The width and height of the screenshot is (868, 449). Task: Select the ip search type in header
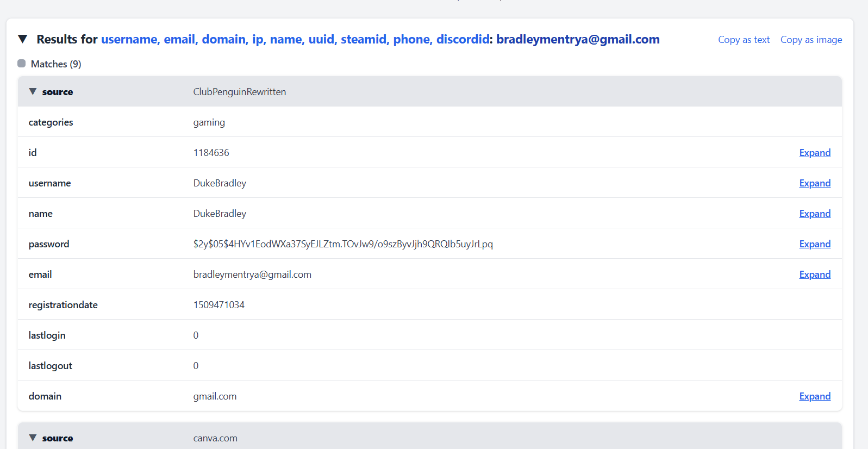tap(257, 40)
